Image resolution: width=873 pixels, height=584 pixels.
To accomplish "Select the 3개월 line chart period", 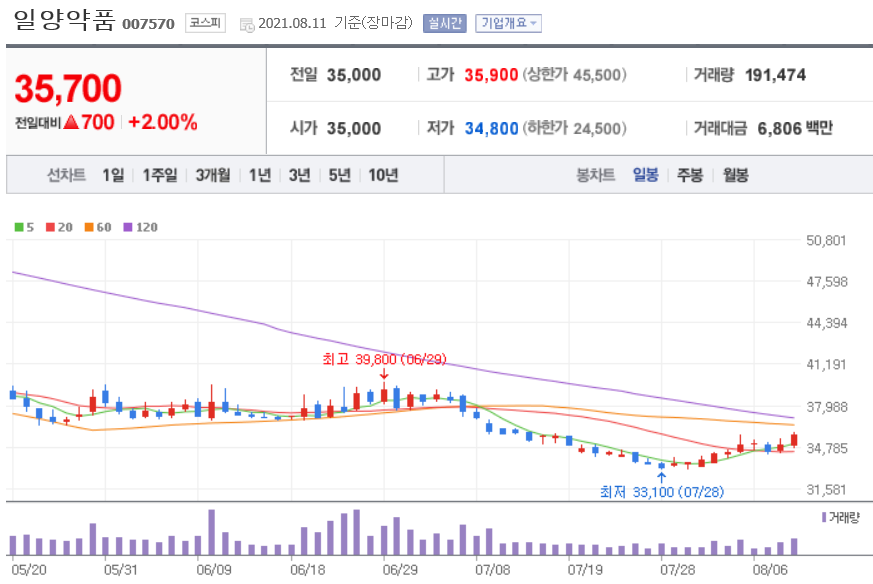I will tap(213, 175).
